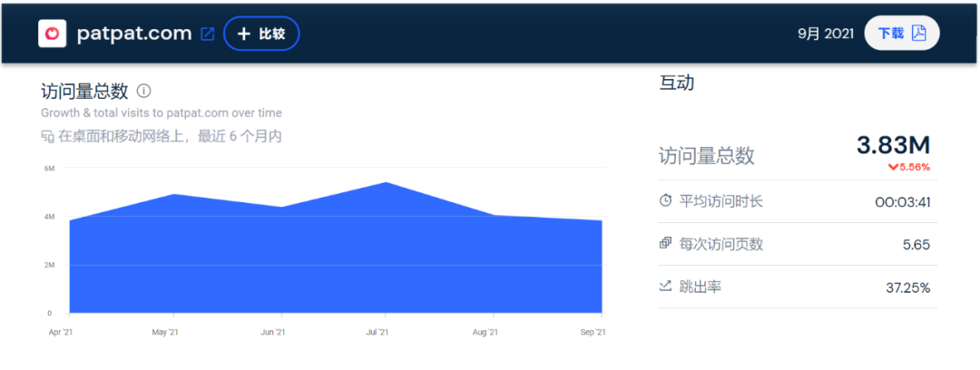Click the patpat.com red logo icon
Screen dimensions: 980x370
53,34
